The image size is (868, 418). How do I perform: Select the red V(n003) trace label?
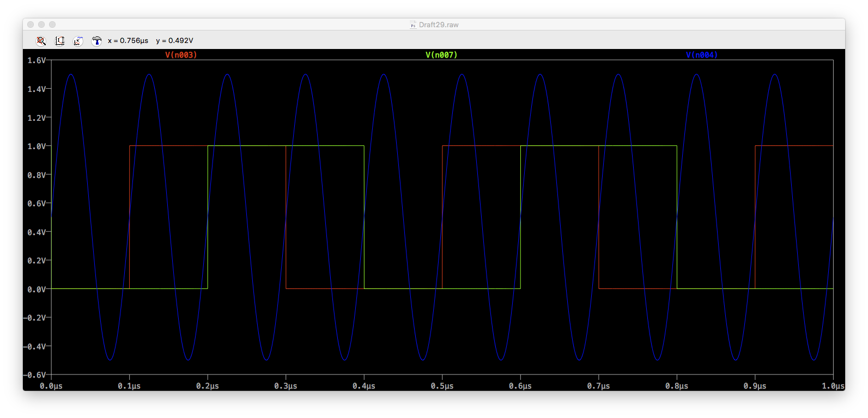tap(181, 55)
